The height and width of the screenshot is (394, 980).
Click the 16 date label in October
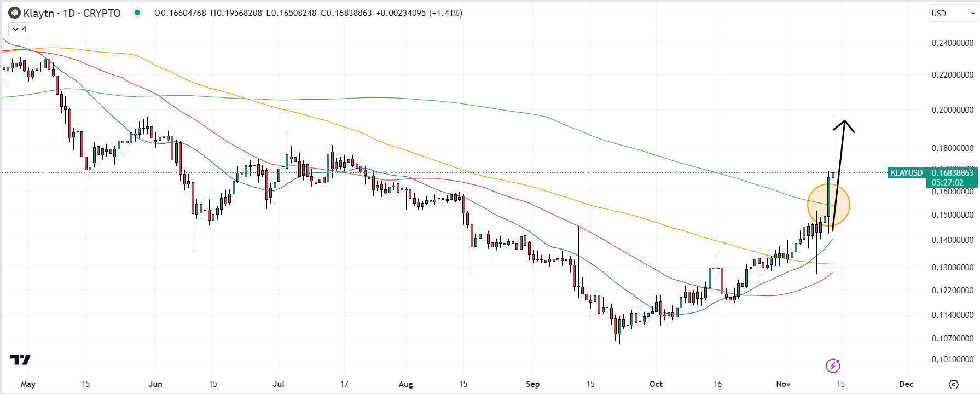point(718,384)
